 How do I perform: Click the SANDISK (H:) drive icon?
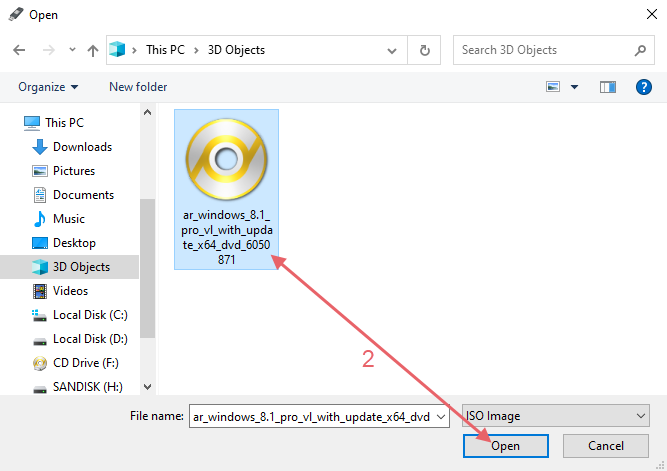40,389
